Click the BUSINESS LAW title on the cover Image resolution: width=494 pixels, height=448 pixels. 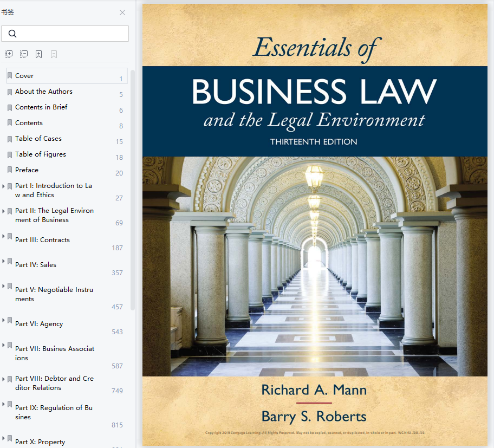(314, 91)
